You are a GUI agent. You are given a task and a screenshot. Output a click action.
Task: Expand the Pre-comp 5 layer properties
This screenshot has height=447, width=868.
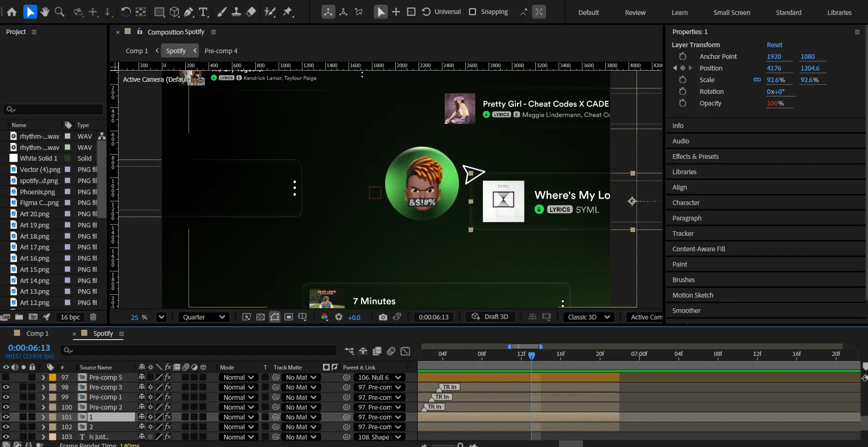pyautogui.click(x=43, y=377)
